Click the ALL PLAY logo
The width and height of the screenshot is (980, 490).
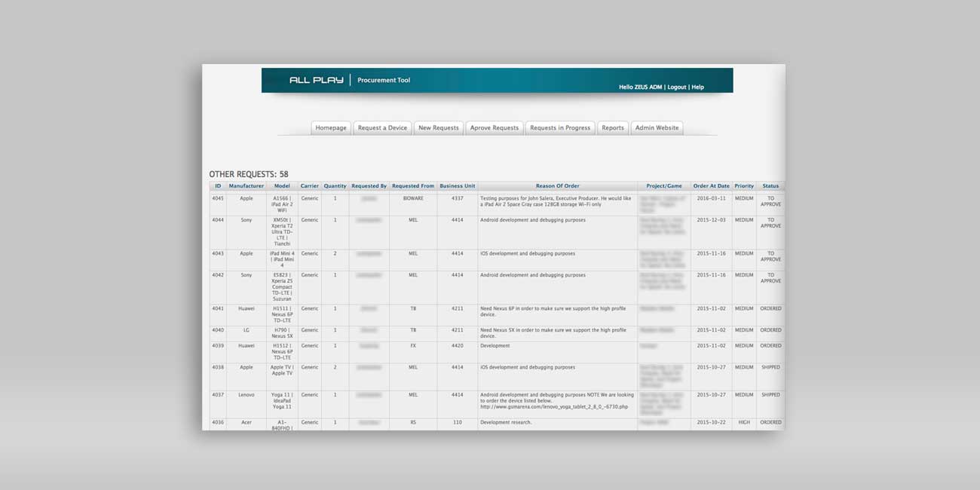pyautogui.click(x=316, y=80)
